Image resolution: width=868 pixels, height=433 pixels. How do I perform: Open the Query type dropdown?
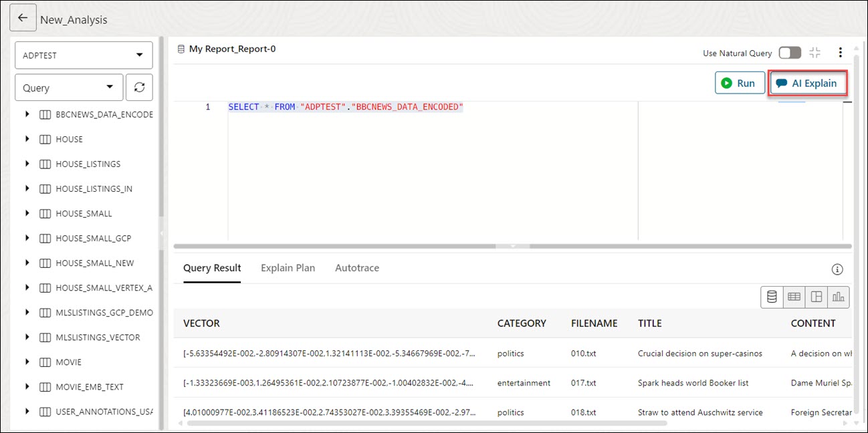(69, 88)
